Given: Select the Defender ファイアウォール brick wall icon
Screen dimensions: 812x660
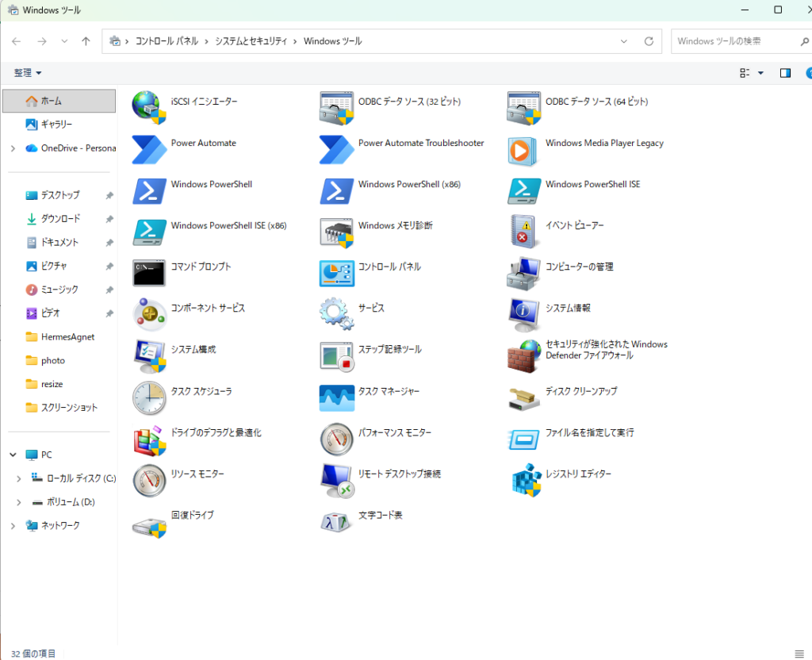Looking at the screenshot, I should pyautogui.click(x=524, y=356).
